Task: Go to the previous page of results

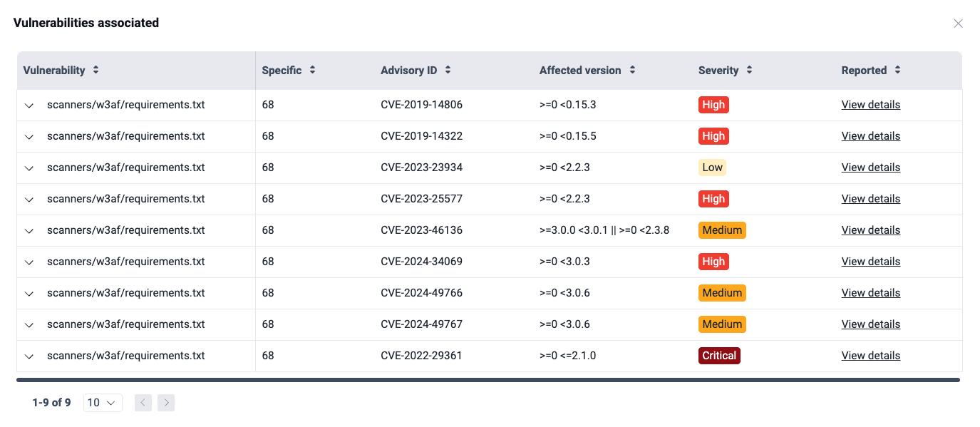Action: [143, 403]
